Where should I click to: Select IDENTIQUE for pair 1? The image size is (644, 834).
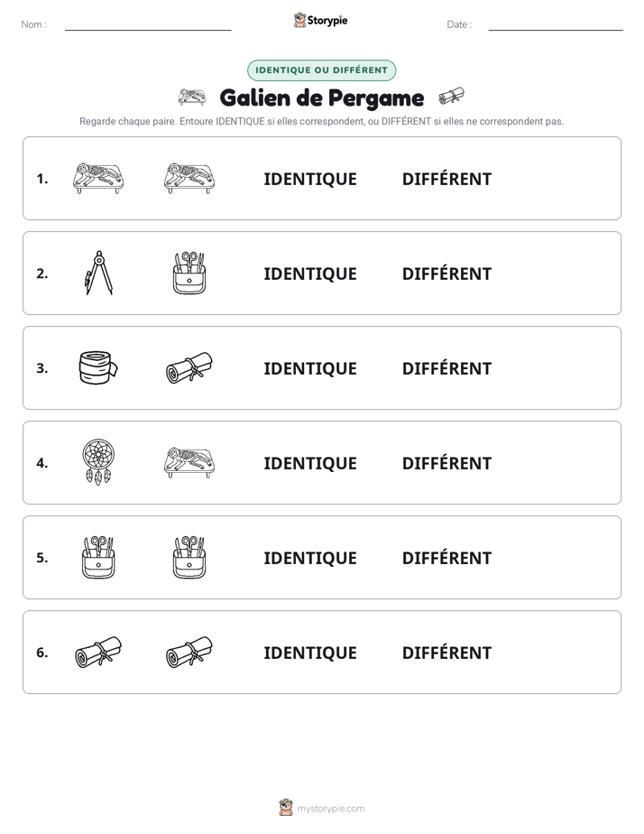click(310, 180)
